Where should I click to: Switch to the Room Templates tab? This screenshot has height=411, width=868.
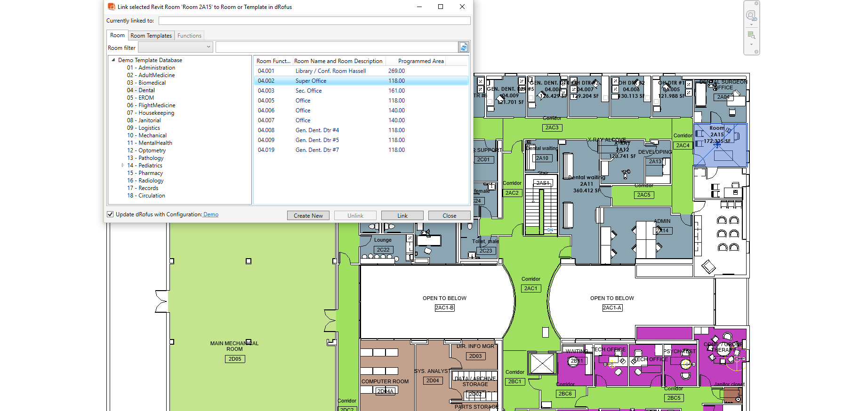(151, 36)
